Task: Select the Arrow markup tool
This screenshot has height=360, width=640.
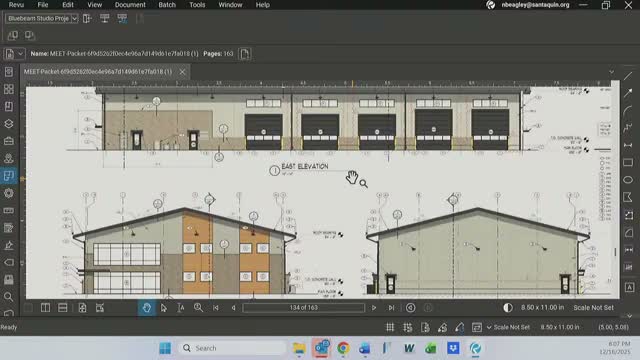Action: [628, 93]
